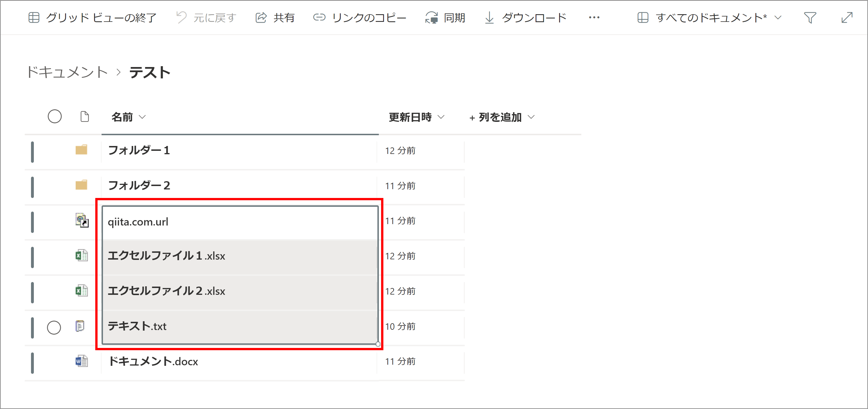Click the URL shortcut file icon
This screenshot has width=868, height=409.
(82, 220)
